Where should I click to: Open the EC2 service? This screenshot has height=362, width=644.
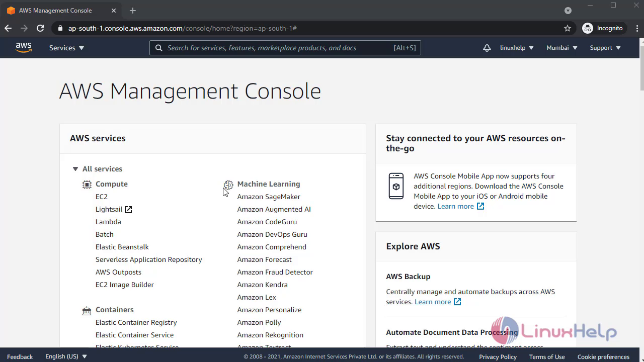102,197
